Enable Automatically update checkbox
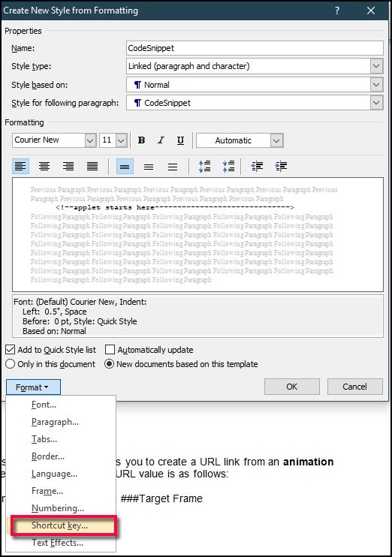 tap(110, 350)
